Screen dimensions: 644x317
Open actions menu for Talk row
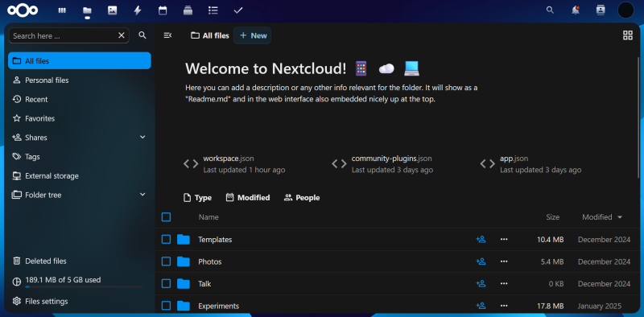coord(504,284)
